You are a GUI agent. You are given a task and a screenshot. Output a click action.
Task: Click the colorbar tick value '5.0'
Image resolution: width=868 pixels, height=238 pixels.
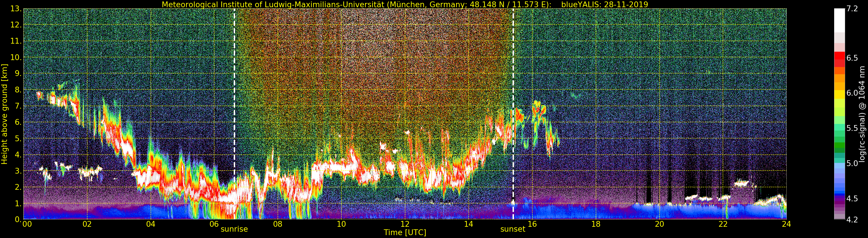852,163
